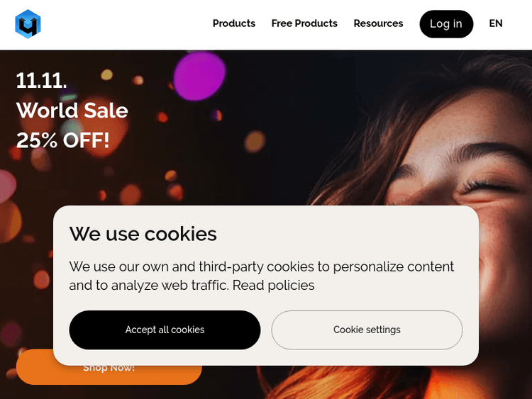Click the purple bokeh circle in banner
The height and width of the screenshot is (399, 532).
click(x=199, y=76)
